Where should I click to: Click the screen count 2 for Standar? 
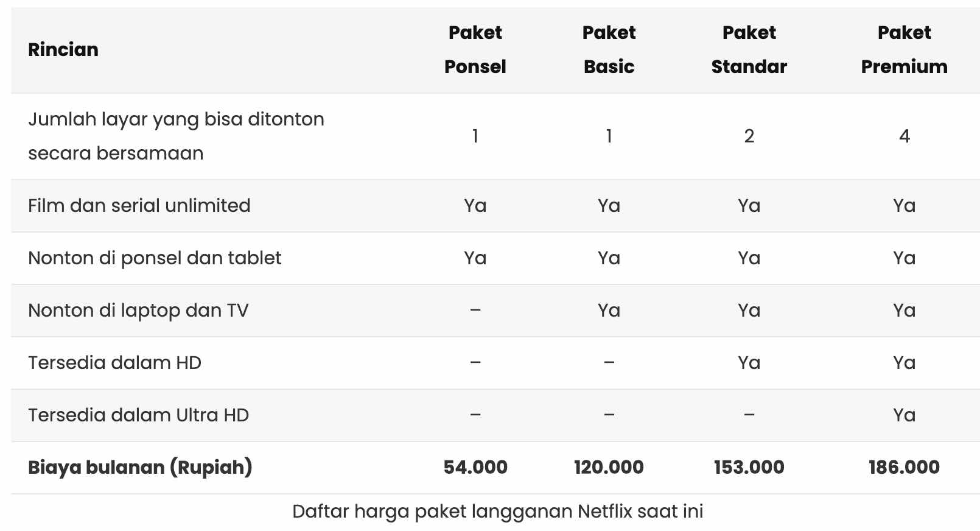pos(749,136)
